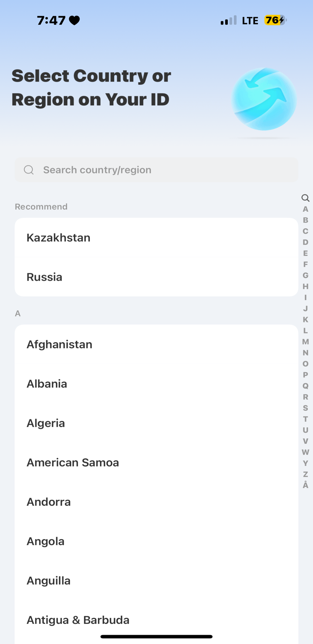Jump to letter Z in alphabet index
313x644 pixels.
pyautogui.click(x=305, y=474)
